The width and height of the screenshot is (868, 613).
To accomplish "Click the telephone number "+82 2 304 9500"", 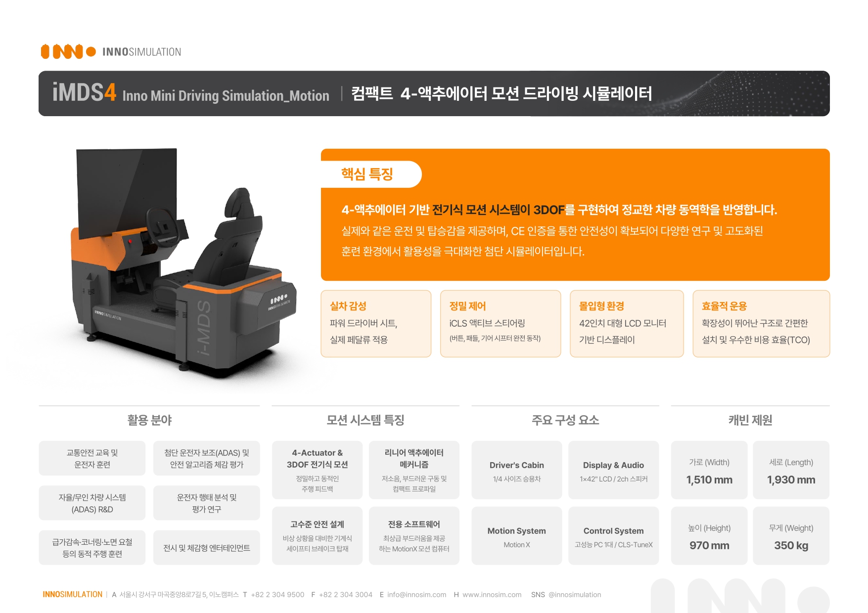I will click(277, 595).
